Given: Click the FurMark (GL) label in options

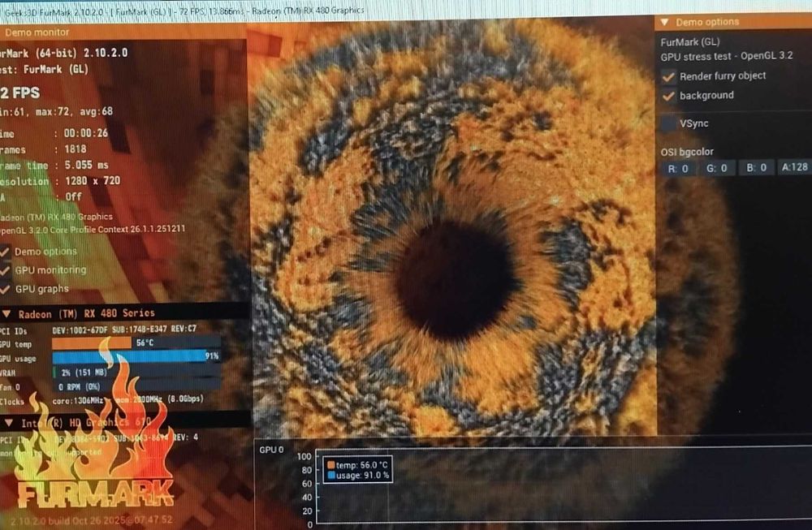Looking at the screenshot, I should point(689,42).
